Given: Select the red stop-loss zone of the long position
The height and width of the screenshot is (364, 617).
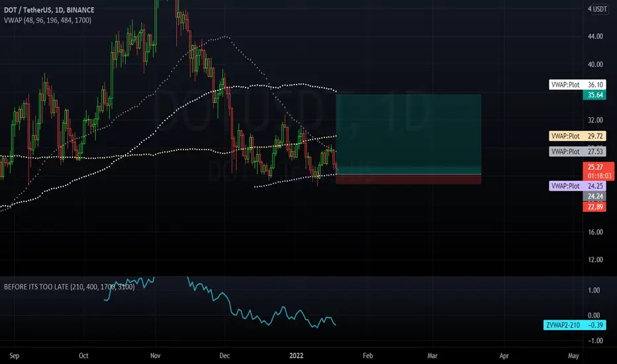Looking at the screenshot, I should tap(408, 179).
